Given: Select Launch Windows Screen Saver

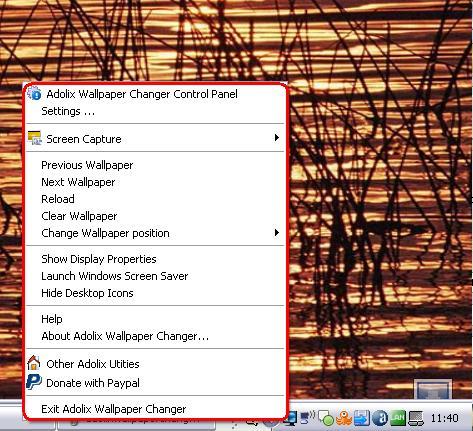Looking at the screenshot, I should 155,276.
